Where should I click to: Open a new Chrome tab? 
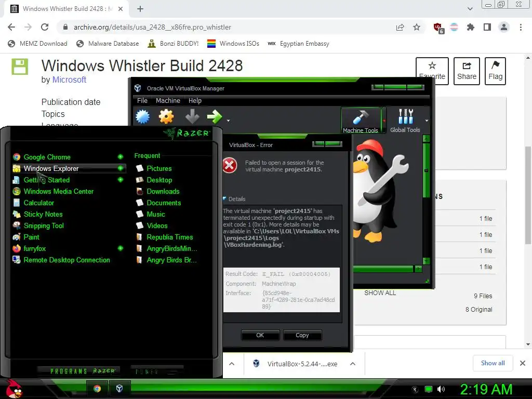tap(140, 9)
